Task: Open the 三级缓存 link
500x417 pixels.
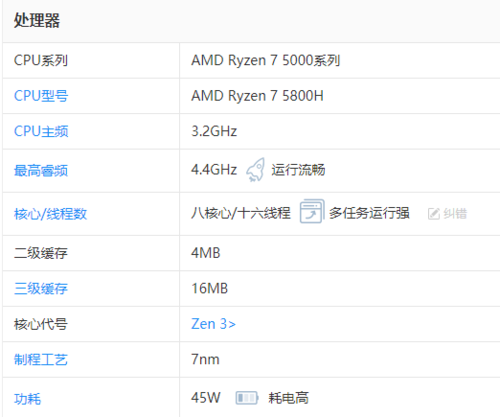Action: pos(41,288)
